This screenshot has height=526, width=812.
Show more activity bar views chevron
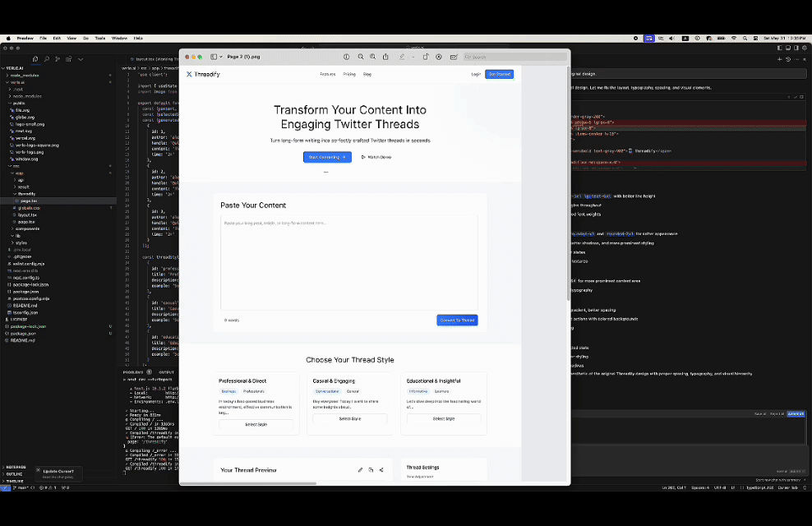pos(81,59)
